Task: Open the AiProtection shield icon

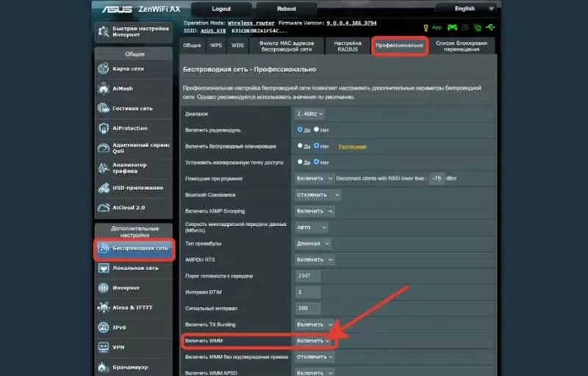Action: click(x=104, y=128)
